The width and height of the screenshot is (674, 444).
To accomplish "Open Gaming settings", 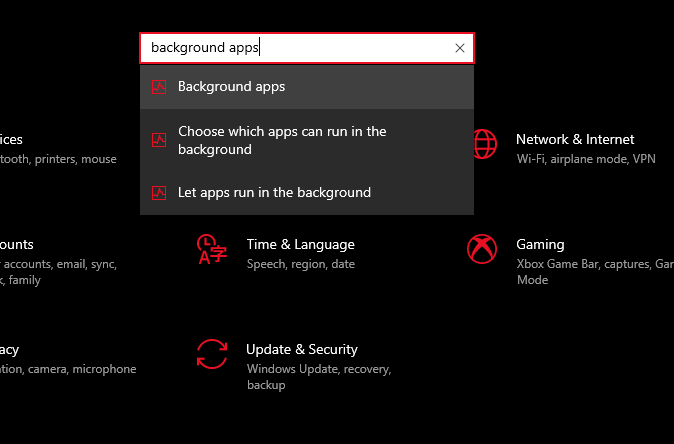I will (x=540, y=244).
